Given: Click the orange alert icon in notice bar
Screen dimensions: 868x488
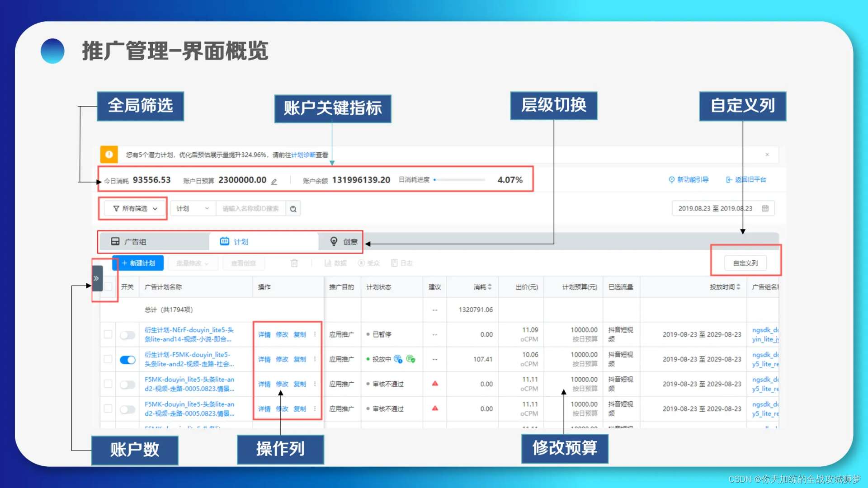Looking at the screenshot, I should click(x=109, y=155).
